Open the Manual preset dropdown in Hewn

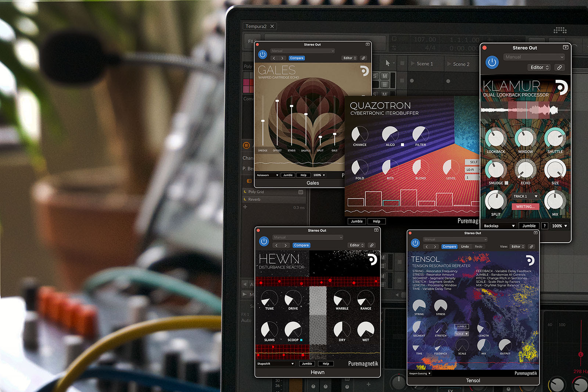308,237
